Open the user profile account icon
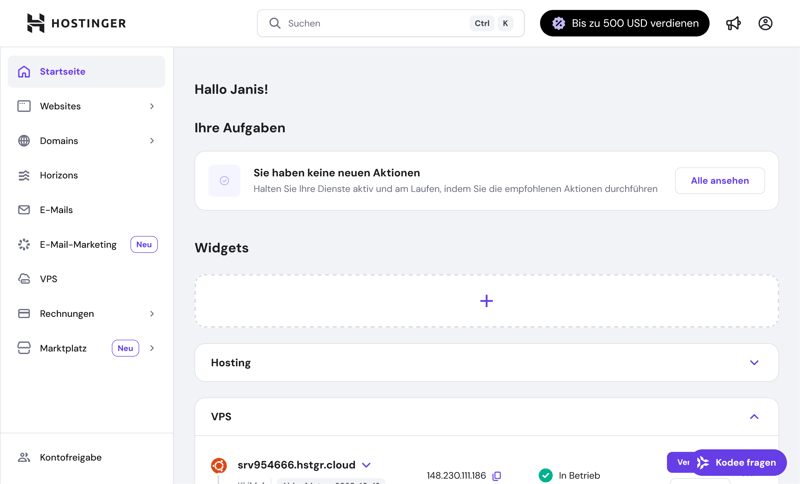The width and height of the screenshot is (800, 484). (765, 23)
